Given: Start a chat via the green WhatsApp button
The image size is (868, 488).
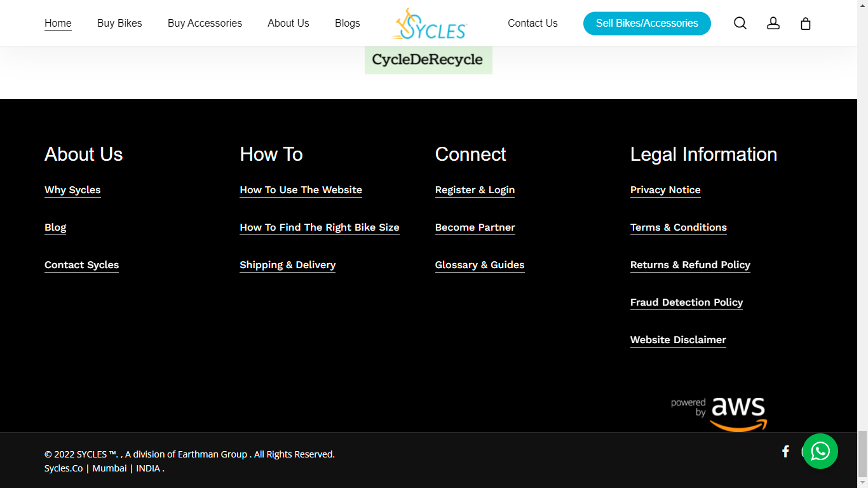Looking at the screenshot, I should point(820,451).
